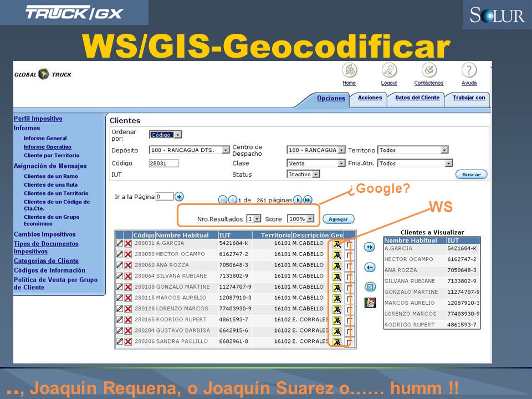Image resolution: width=532 pixels, height=399 pixels.
Task: Geocode client SILVANA RUBIANE
Action: (x=336, y=277)
